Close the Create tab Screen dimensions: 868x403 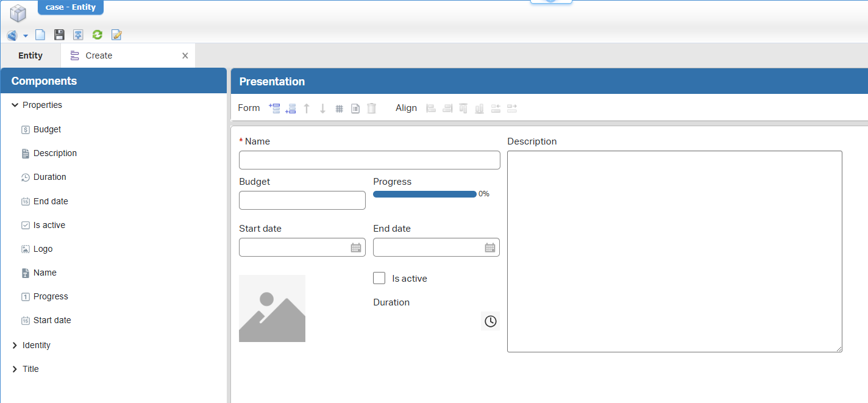point(185,55)
